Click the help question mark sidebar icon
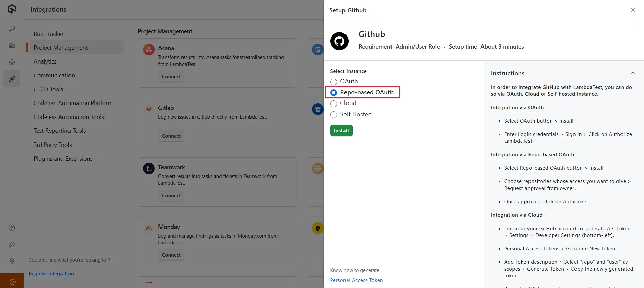This screenshot has height=288, width=644. pos(12,228)
